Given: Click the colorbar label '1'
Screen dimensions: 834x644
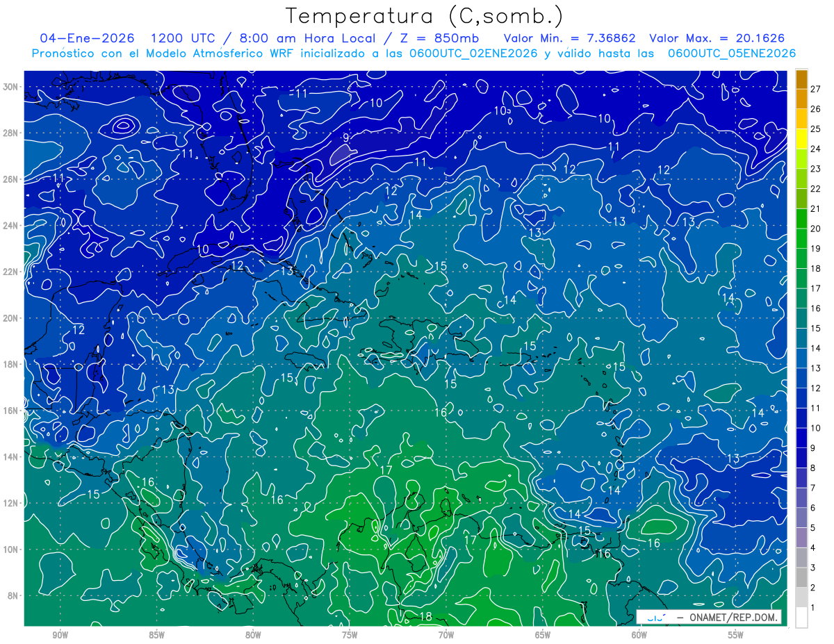Looking at the screenshot, I should click(813, 608).
